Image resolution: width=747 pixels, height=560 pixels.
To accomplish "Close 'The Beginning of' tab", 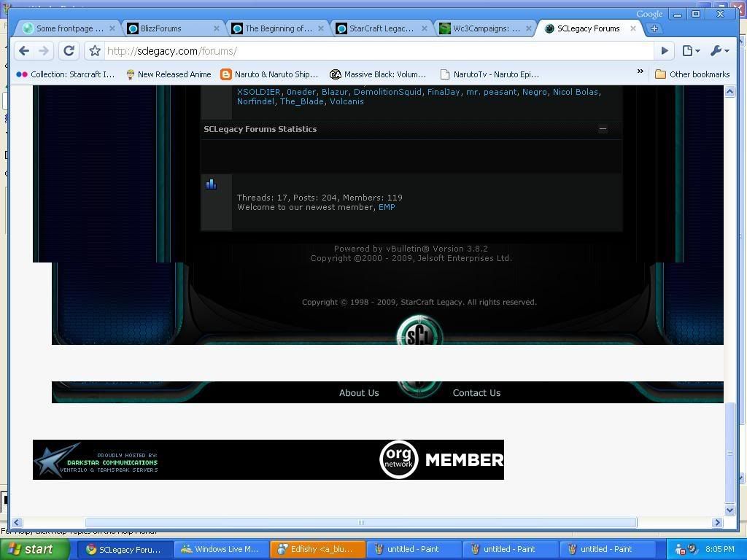I will pyautogui.click(x=321, y=28).
